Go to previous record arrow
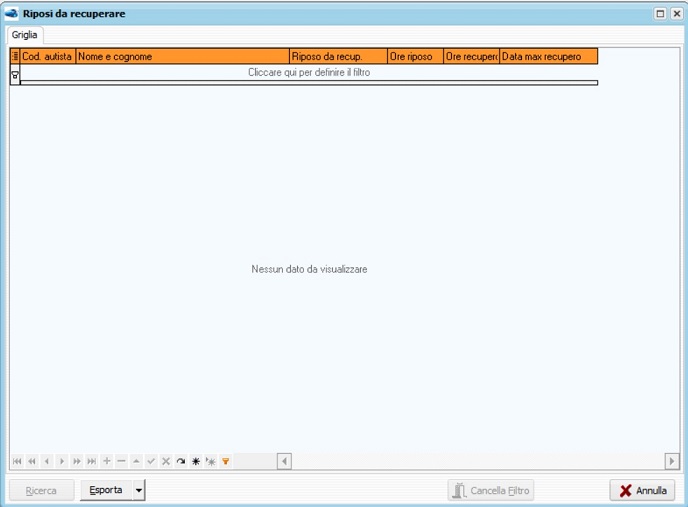Viewport: 688px width, 507px height. (x=47, y=461)
